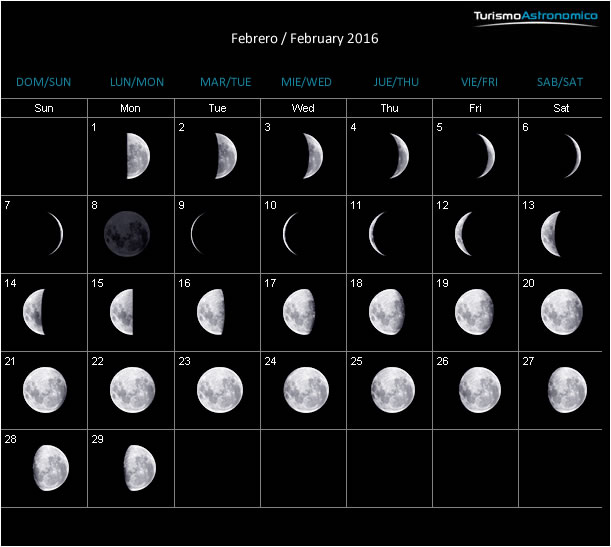This screenshot has height=547, width=611.
Task: Click the full moon on February 22
Action: point(132,390)
